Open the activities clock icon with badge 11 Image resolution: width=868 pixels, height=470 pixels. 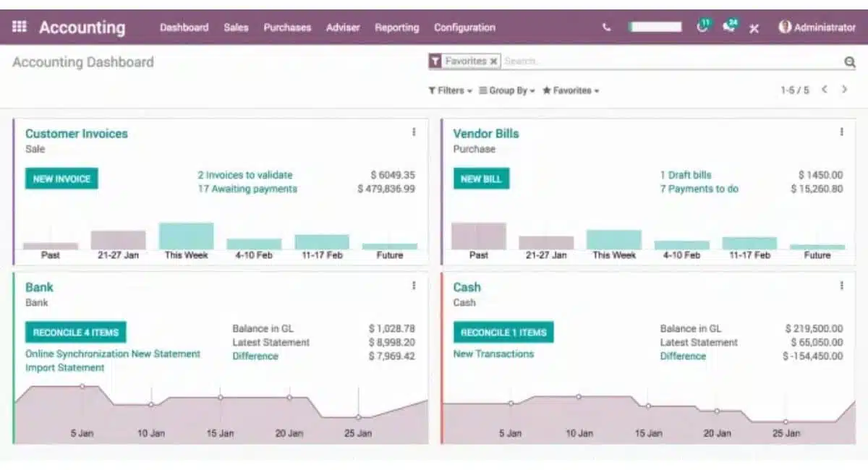pyautogui.click(x=702, y=26)
